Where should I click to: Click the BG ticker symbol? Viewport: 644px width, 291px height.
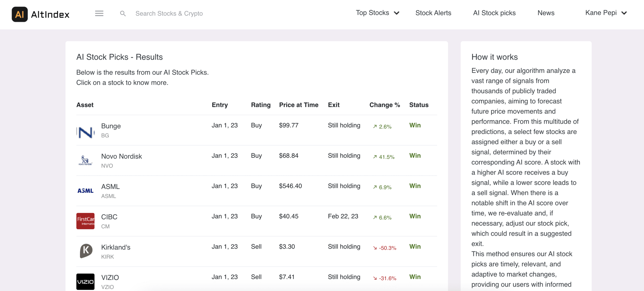[105, 135]
